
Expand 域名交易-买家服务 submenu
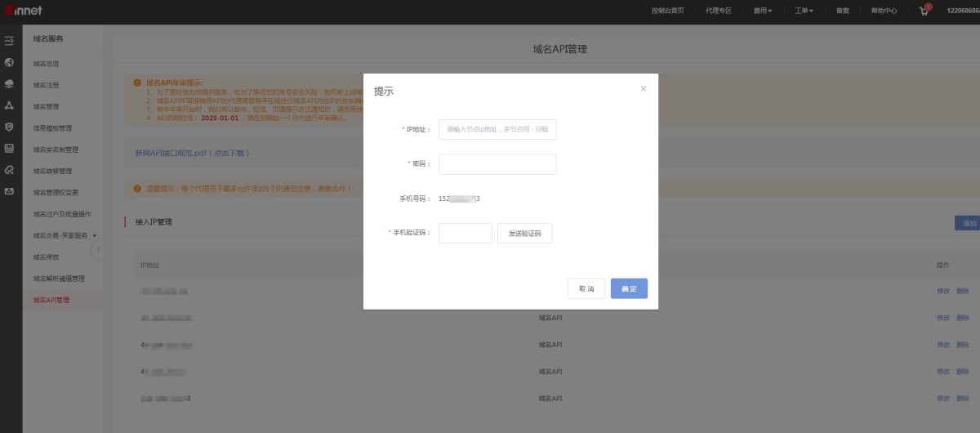(x=65, y=235)
